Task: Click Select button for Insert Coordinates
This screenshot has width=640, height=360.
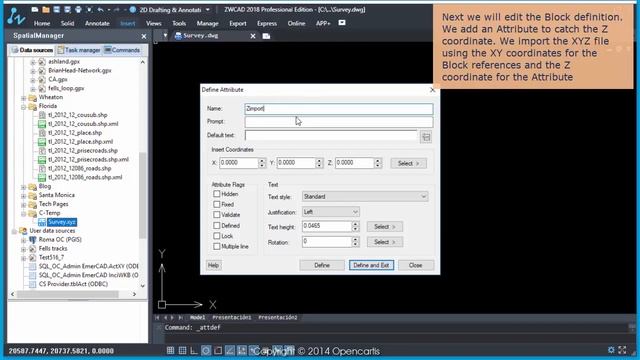Action: (x=409, y=163)
